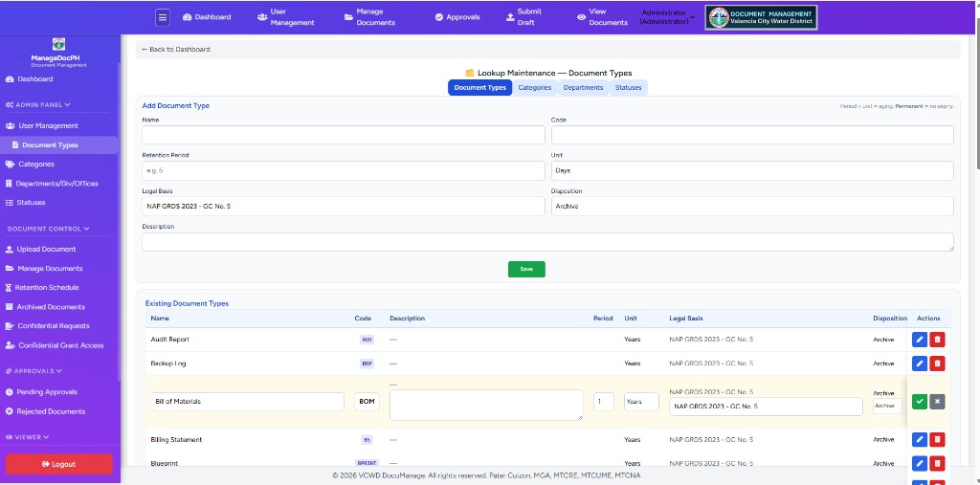Switch to the Categories tab
Viewport: 980px width, 485px height.
point(534,88)
